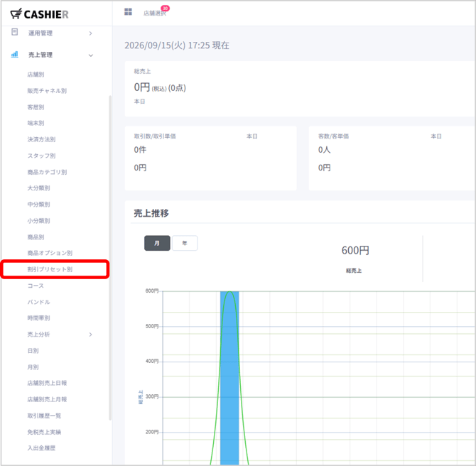This screenshot has height=466, width=476.
Task: Open 入出金履歴
Action: [x=41, y=448]
